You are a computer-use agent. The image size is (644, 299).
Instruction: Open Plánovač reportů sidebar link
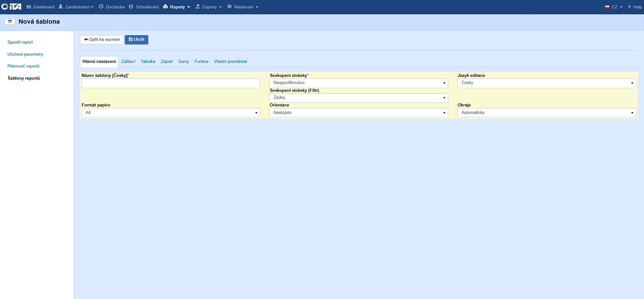(x=23, y=66)
